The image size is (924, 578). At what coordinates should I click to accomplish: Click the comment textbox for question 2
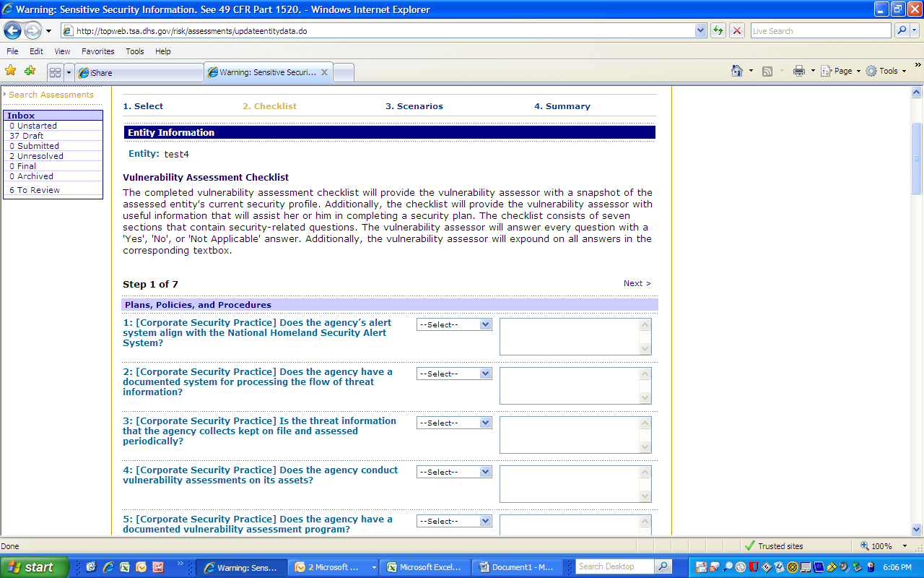point(569,386)
